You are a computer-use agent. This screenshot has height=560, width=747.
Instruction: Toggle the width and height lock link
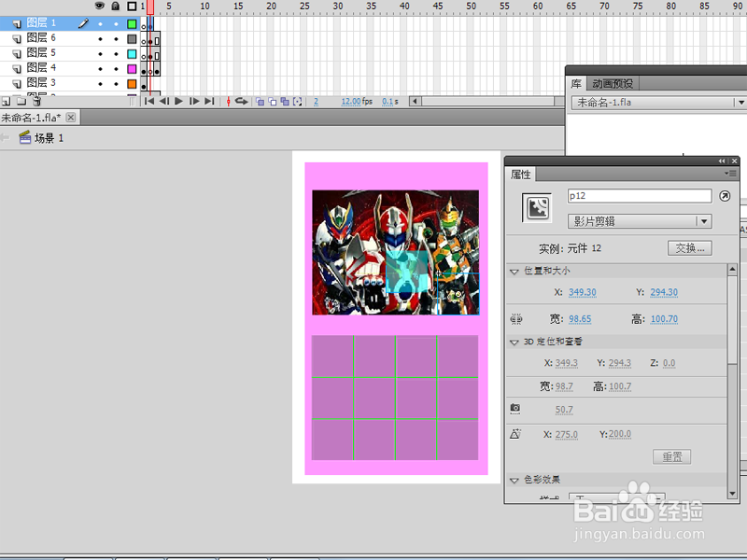point(516,318)
